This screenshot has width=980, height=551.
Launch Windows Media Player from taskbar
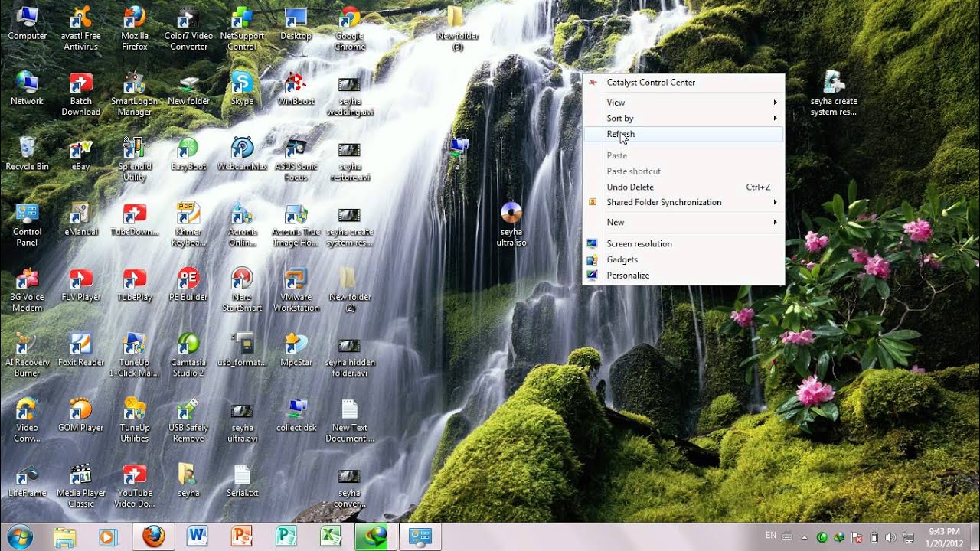108,536
